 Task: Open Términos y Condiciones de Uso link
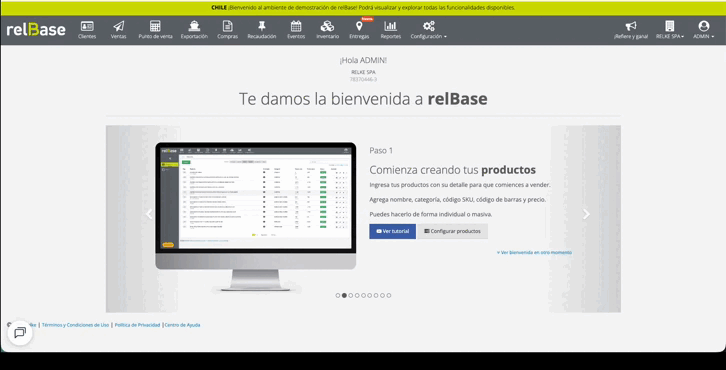click(x=75, y=325)
